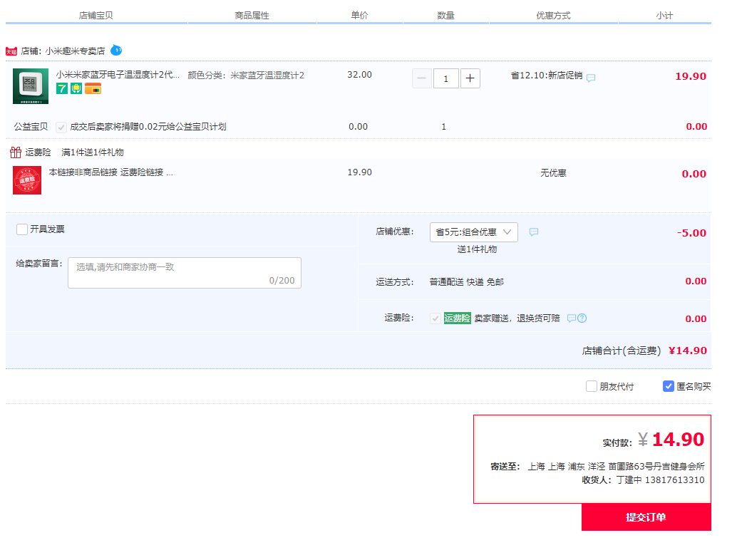Decrease the quantity with the minus button
This screenshot has width=737, height=560.
coord(422,78)
